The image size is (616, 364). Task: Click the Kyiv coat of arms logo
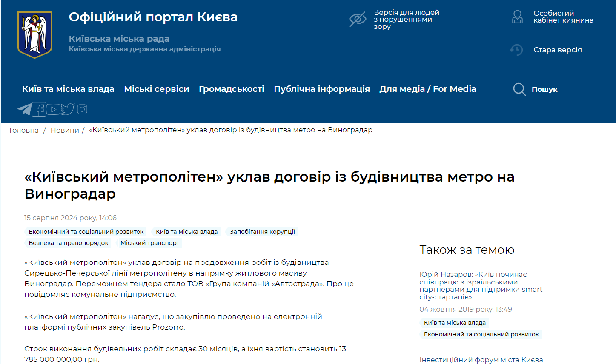pyautogui.click(x=34, y=34)
